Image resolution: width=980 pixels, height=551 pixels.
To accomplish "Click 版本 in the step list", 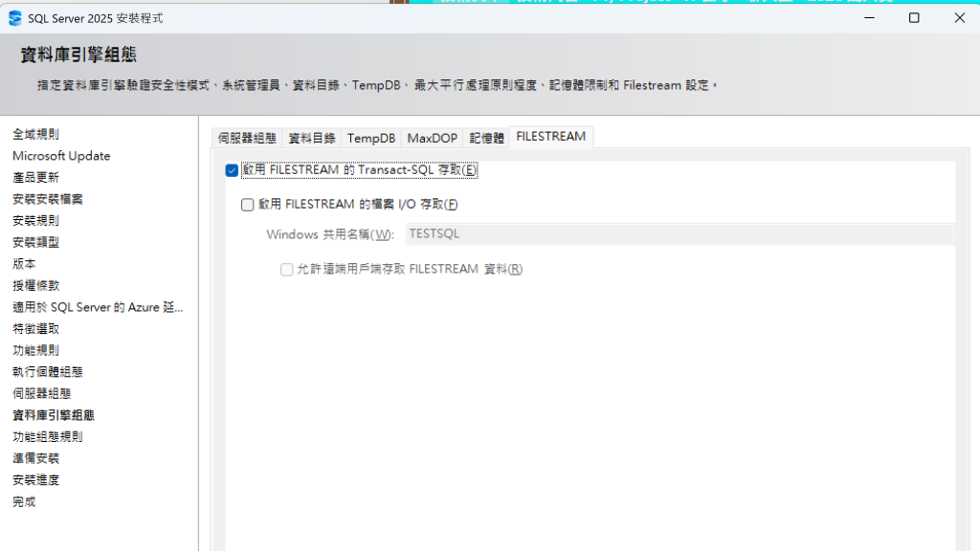I will point(24,264).
